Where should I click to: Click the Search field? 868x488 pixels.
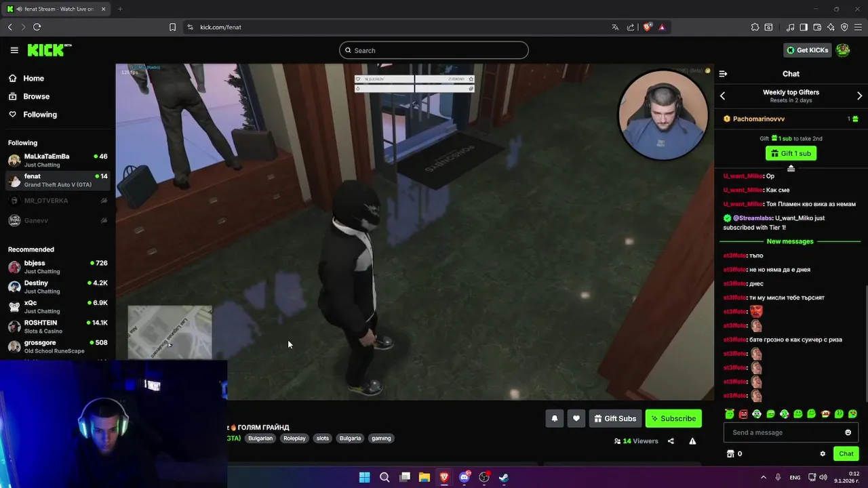pos(434,50)
